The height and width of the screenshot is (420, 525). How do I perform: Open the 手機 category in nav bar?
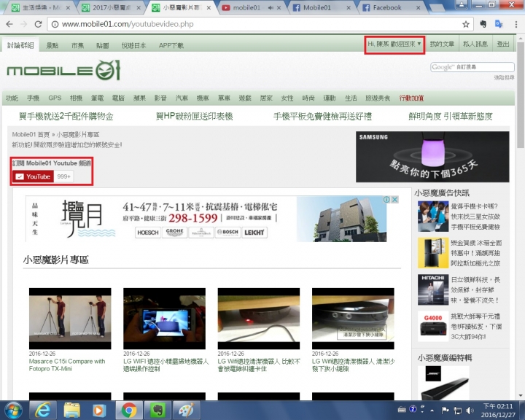coord(33,98)
